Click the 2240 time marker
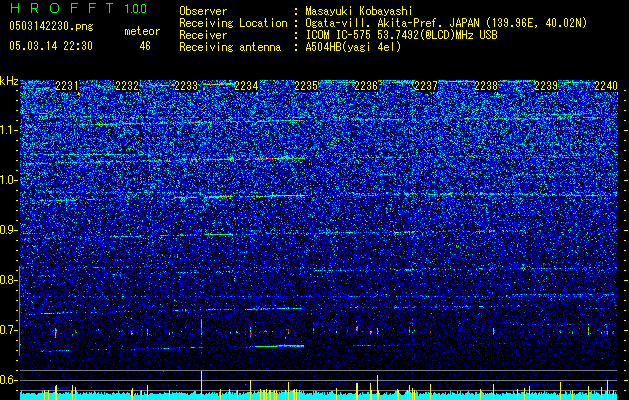Viewport: 629px width, 400px height. coord(606,86)
